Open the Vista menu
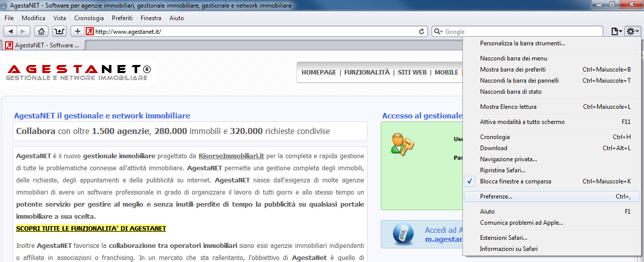 click(x=60, y=18)
